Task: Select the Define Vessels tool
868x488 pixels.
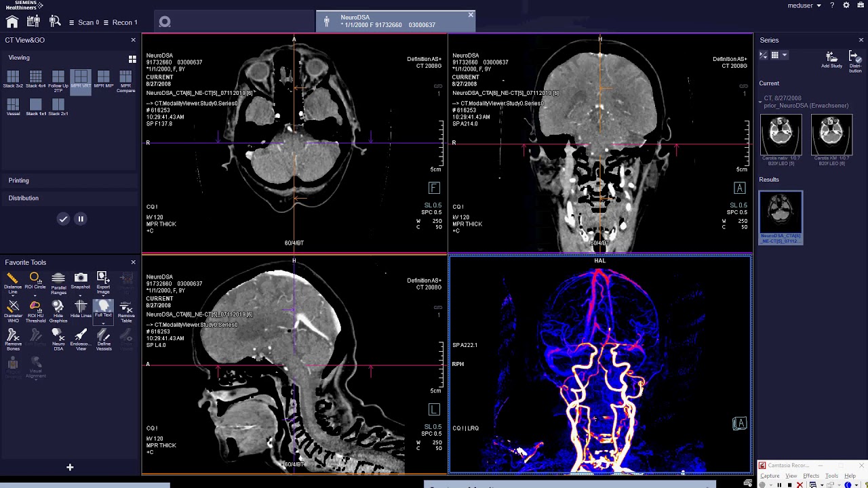Action: click(103, 340)
